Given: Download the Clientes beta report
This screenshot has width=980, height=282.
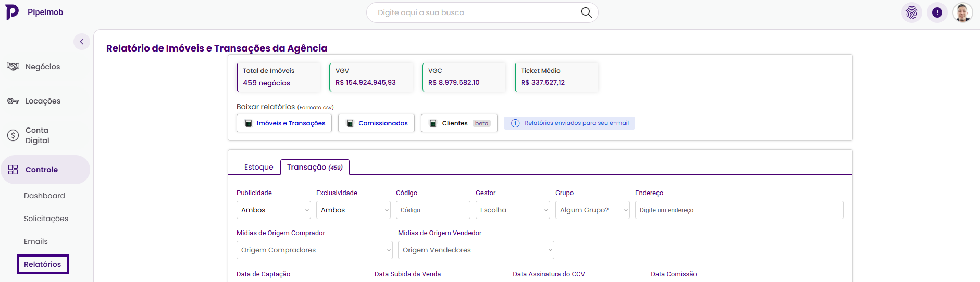Looking at the screenshot, I should click(459, 123).
